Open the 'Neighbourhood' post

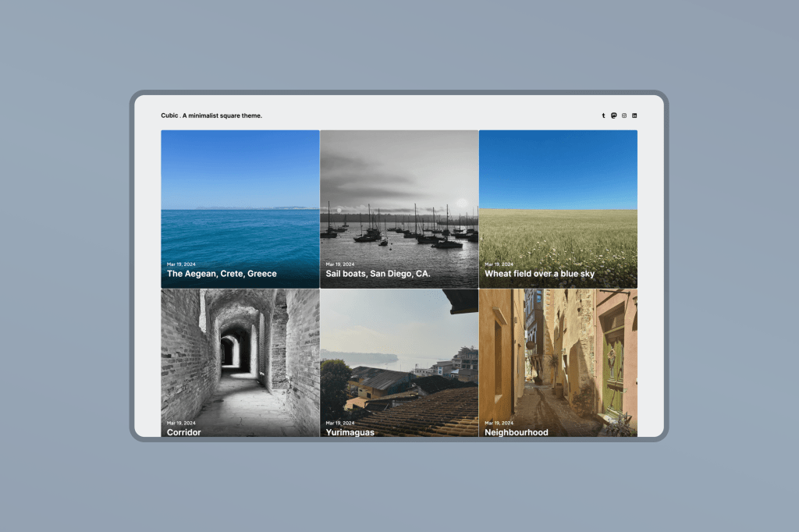517,431
